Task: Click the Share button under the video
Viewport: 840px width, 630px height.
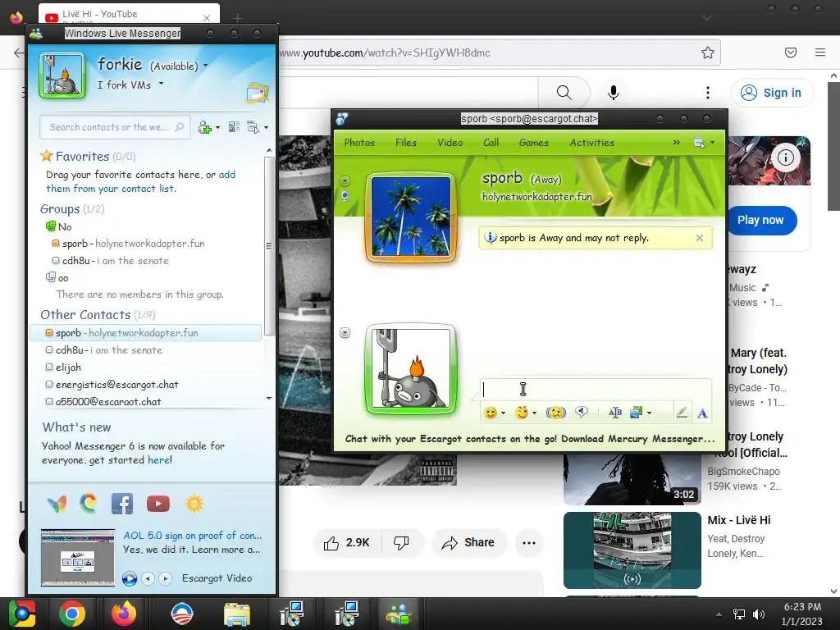Action: (468, 543)
